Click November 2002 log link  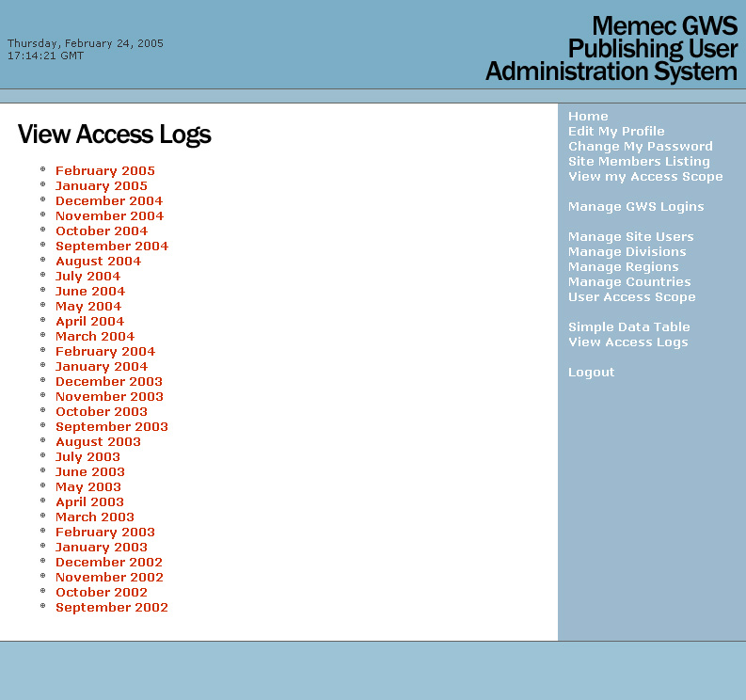[x=109, y=578]
